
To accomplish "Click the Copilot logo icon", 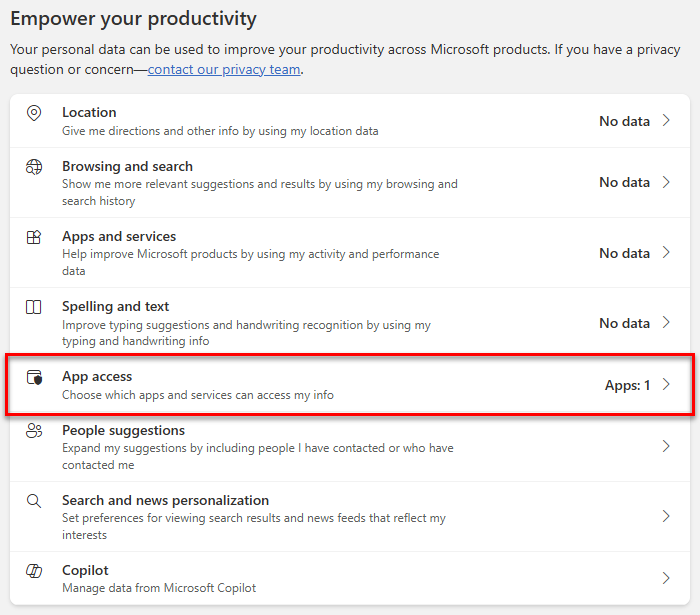I will pos(34,570).
